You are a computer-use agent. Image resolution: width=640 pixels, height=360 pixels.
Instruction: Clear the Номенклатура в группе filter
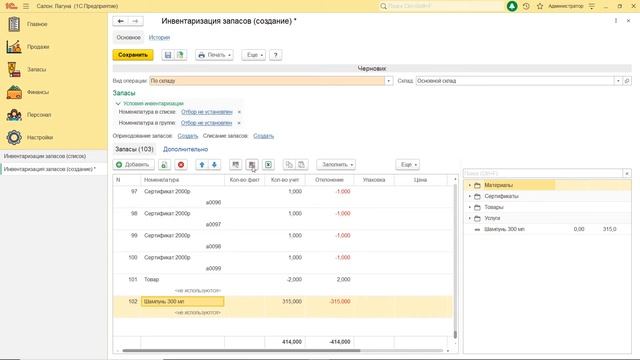tap(239, 123)
